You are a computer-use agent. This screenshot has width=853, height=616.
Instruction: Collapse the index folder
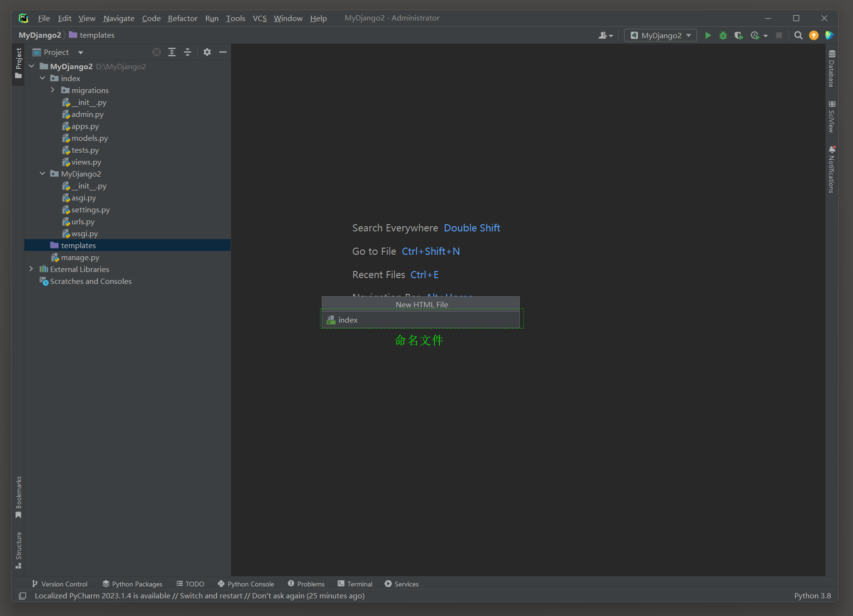coord(42,78)
